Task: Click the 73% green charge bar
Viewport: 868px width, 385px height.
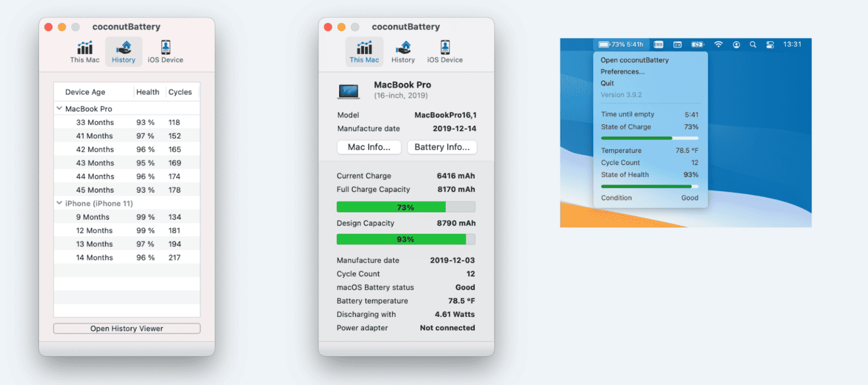Action: [x=406, y=207]
